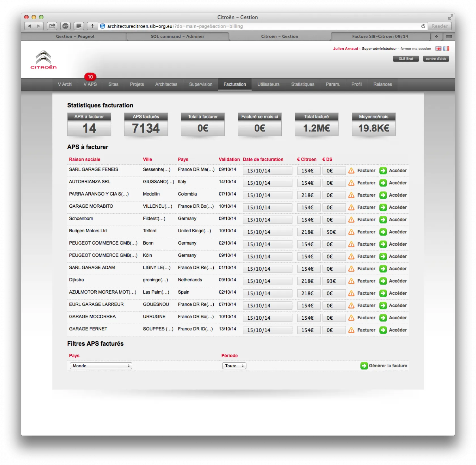Click warning Facturer icon for Budgen Motors Ltd
Viewport: 476px width, 465px height.
[351, 232]
